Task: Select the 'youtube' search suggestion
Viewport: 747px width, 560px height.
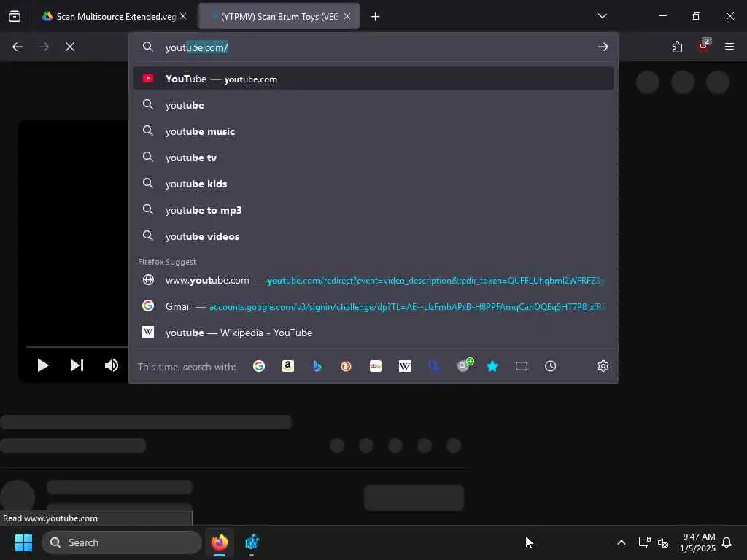Action: tap(373, 105)
